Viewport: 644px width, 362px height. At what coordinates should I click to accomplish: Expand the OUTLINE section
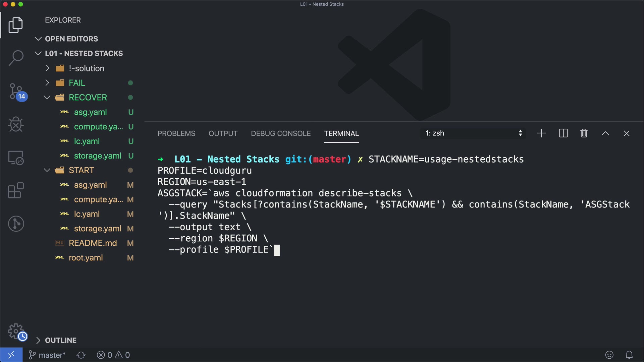60,340
